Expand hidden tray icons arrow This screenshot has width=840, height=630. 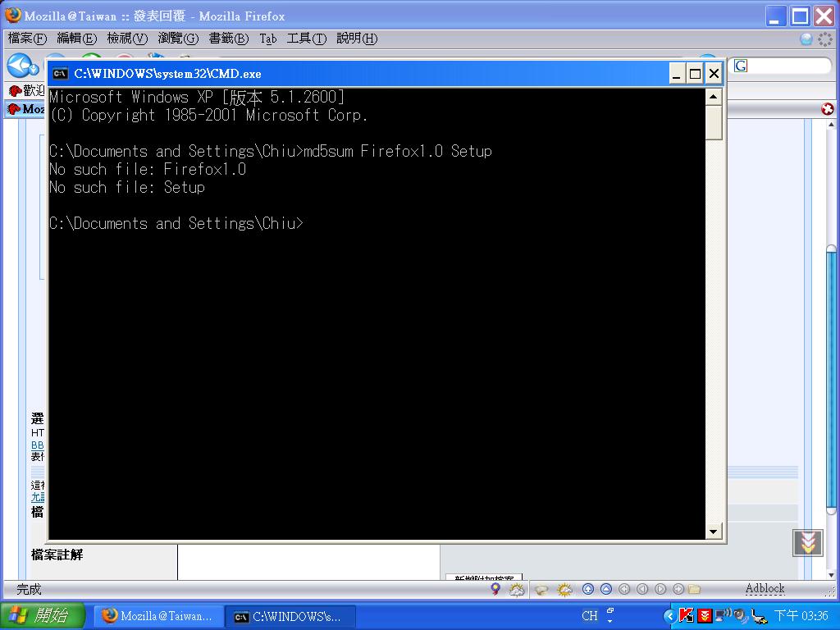[669, 616]
